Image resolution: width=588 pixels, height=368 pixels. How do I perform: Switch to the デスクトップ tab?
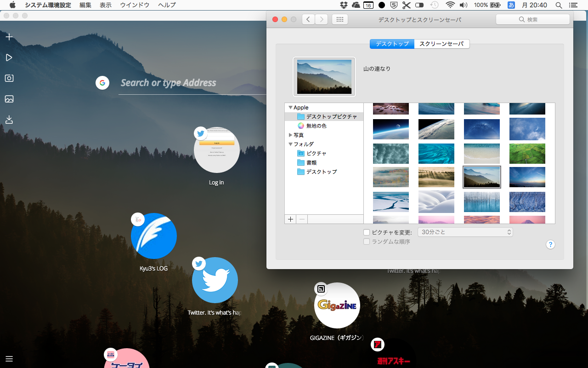[x=392, y=44]
